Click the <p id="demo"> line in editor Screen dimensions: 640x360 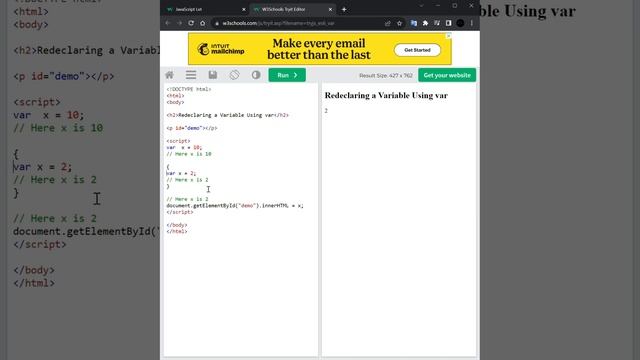point(191,128)
